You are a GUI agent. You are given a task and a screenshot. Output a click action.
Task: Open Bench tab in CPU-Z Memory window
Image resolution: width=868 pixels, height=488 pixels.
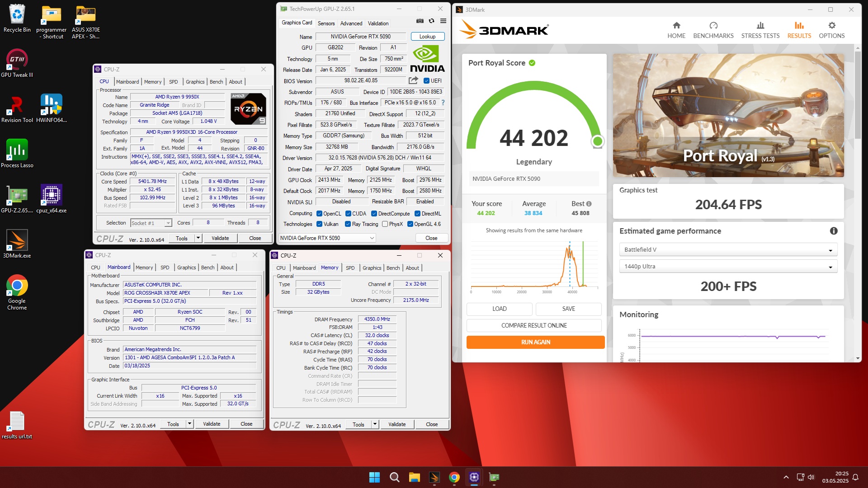click(x=393, y=268)
